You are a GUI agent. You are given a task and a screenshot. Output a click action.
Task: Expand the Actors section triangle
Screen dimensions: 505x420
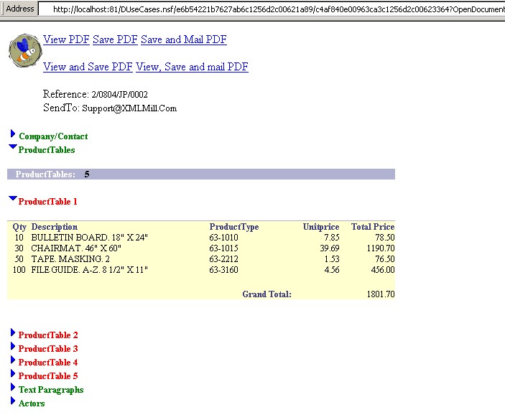click(13, 401)
